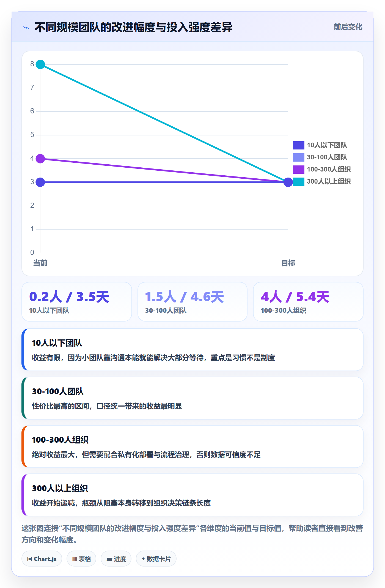Select the 数据卡片 tag

tap(156, 559)
